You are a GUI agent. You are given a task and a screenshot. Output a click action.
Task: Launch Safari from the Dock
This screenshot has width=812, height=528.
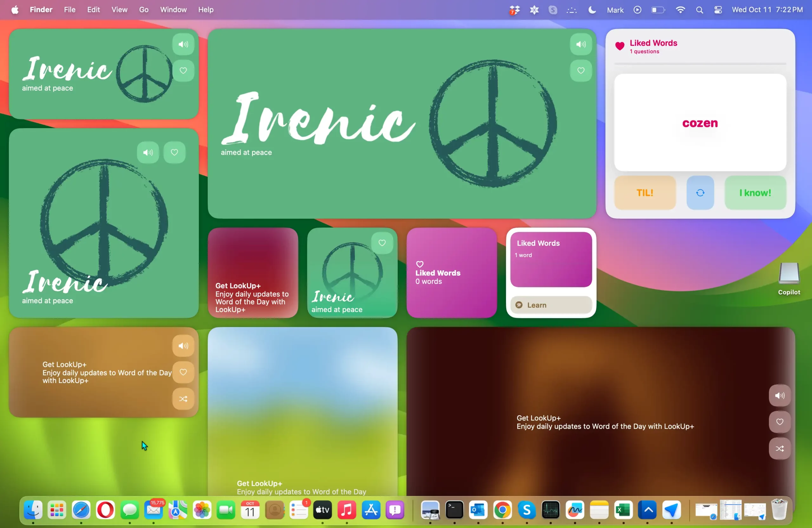coord(81,510)
